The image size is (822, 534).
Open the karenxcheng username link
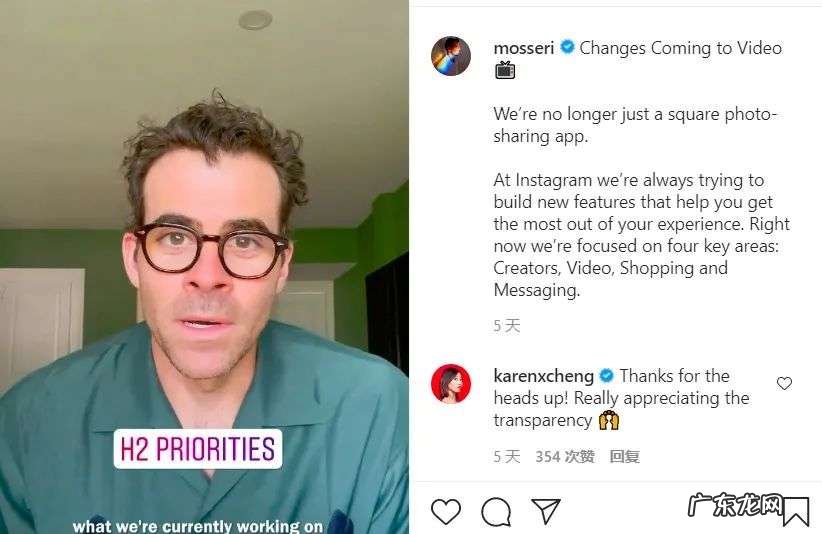tap(544, 376)
